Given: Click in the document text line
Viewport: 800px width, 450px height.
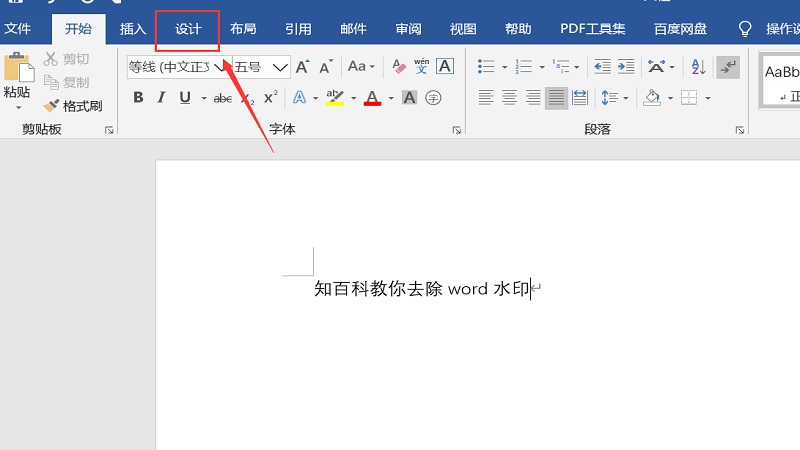Looking at the screenshot, I should pyautogui.click(x=420, y=289).
